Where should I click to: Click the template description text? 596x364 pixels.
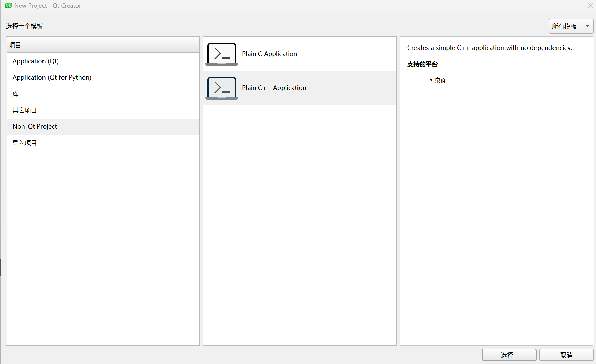tap(490, 48)
